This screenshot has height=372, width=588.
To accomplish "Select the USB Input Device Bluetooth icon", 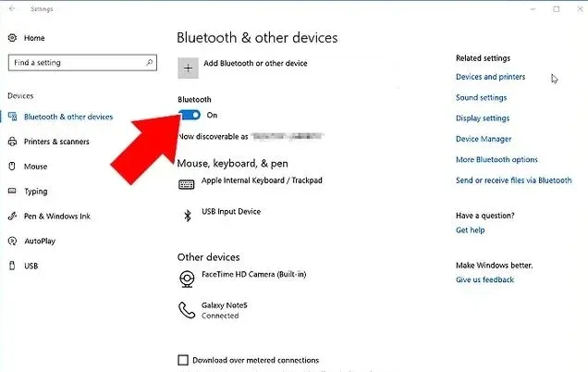I will [186, 214].
